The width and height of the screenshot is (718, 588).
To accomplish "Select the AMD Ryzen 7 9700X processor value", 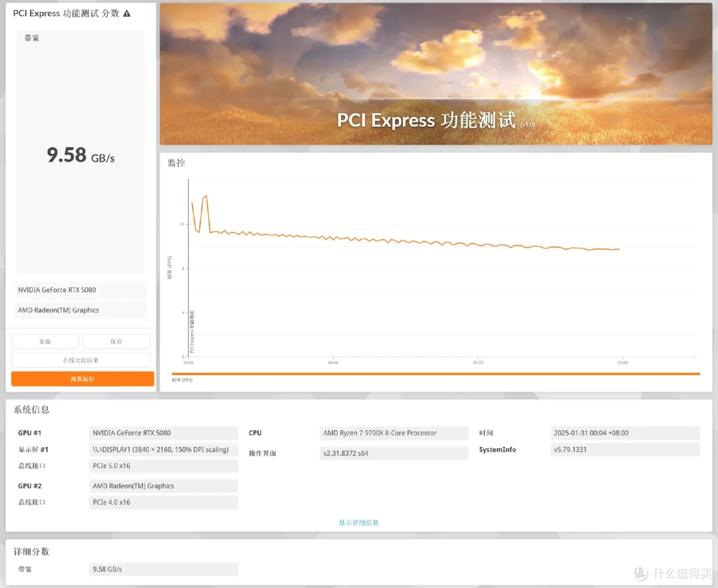I will (x=394, y=432).
